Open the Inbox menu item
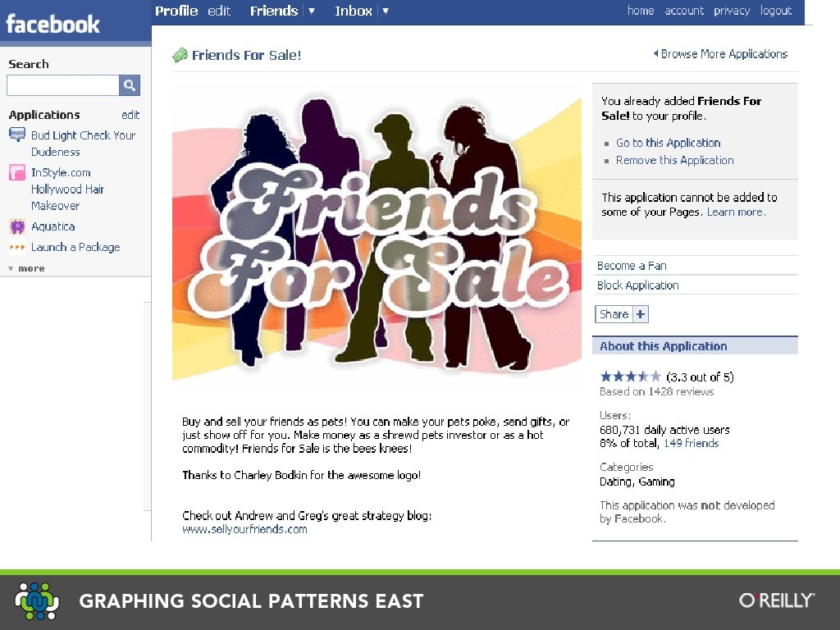840x630 pixels. 353,11
